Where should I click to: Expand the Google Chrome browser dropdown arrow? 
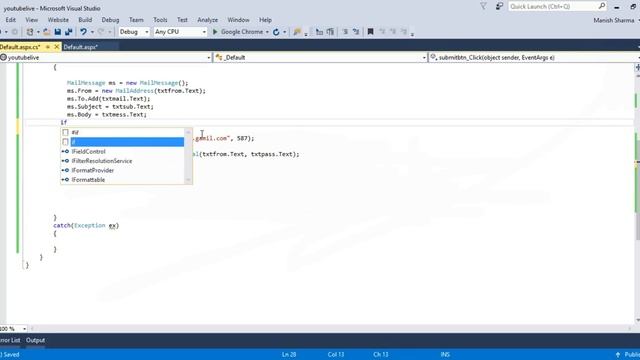(x=267, y=32)
